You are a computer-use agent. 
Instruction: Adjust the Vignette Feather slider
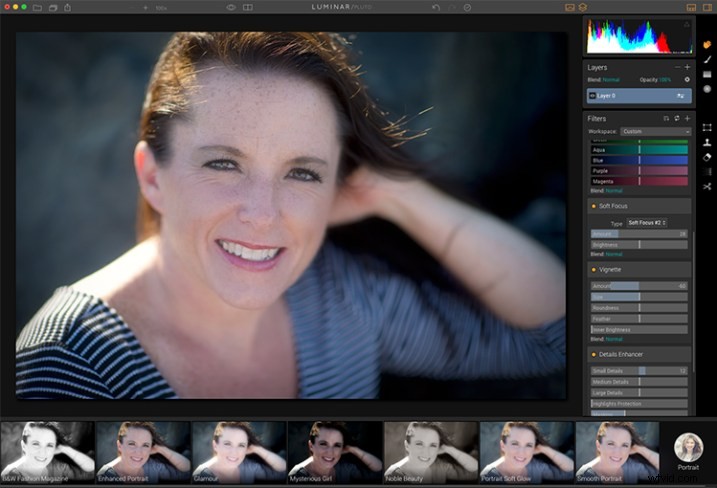pos(639,319)
